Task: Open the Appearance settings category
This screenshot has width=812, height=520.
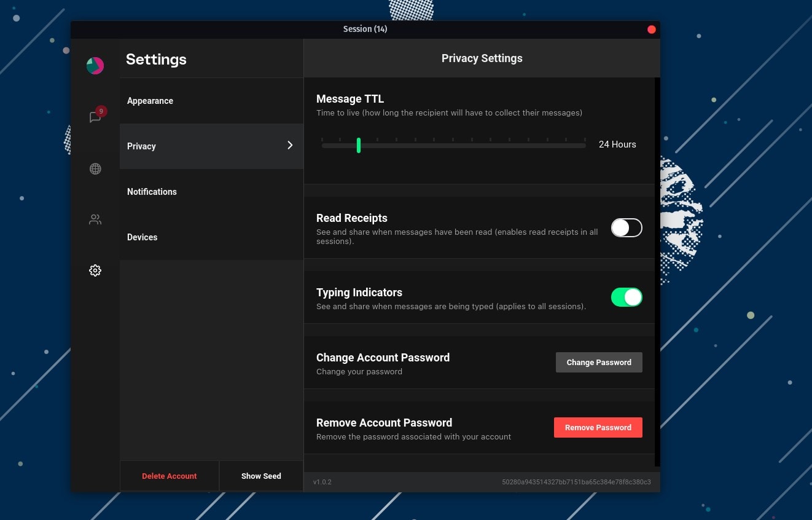Action: pyautogui.click(x=150, y=101)
